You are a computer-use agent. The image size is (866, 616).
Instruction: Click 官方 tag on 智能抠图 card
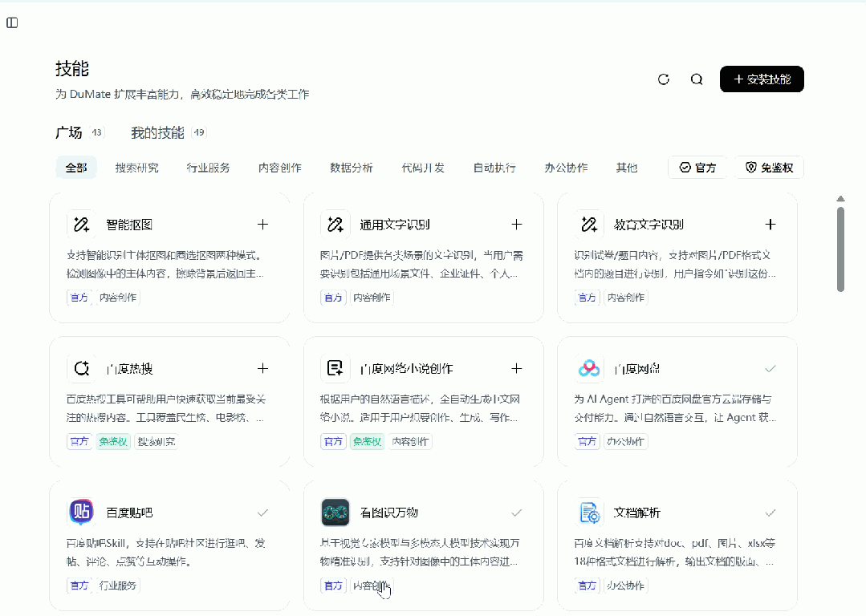[79, 298]
